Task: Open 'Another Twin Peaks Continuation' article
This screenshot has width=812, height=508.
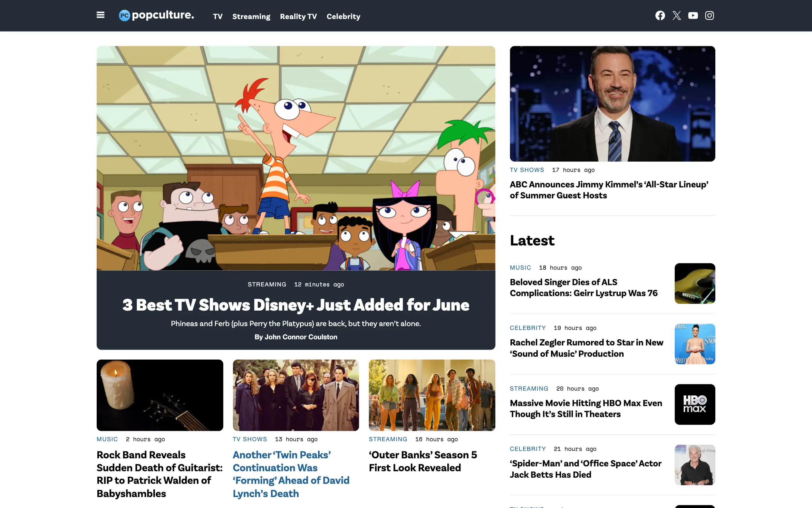Action: click(x=291, y=474)
